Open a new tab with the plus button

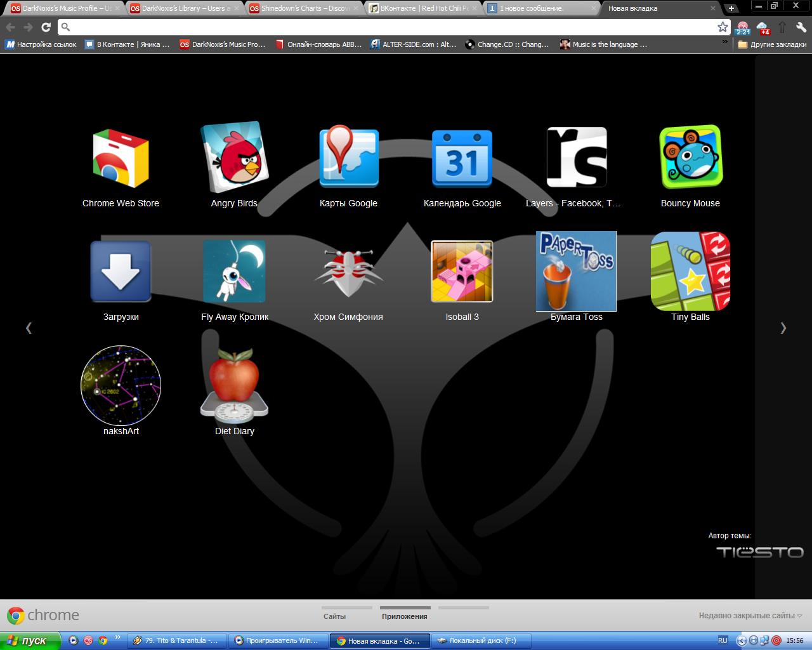pyautogui.click(x=731, y=8)
